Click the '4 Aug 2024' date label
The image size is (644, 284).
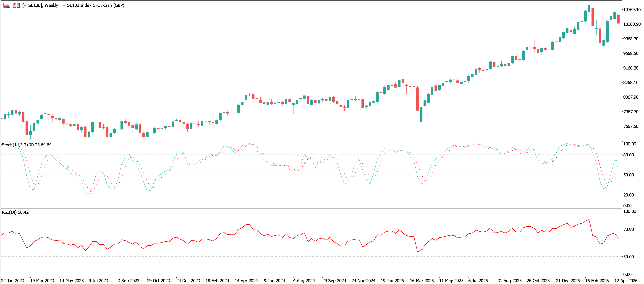[x=304, y=281]
